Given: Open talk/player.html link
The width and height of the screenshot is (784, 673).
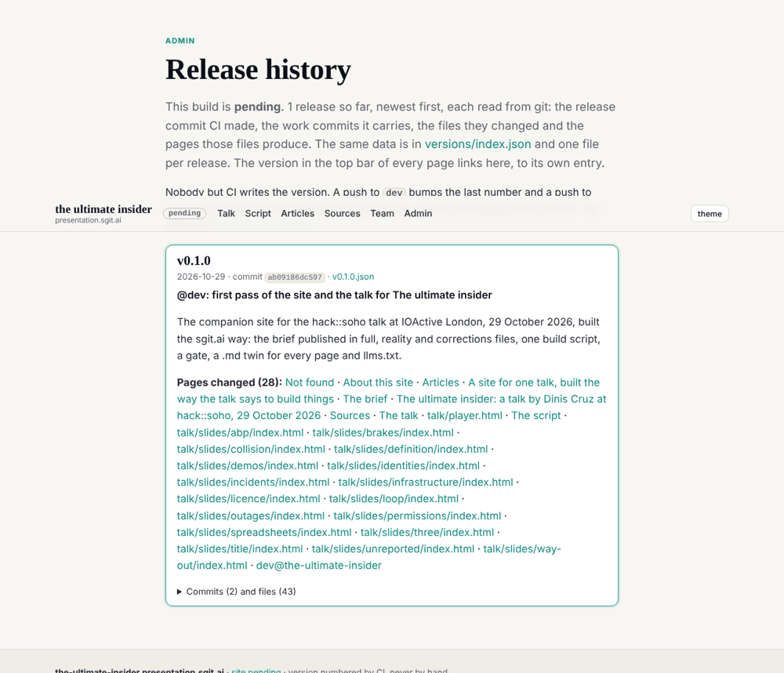Looking at the screenshot, I should (x=464, y=415).
